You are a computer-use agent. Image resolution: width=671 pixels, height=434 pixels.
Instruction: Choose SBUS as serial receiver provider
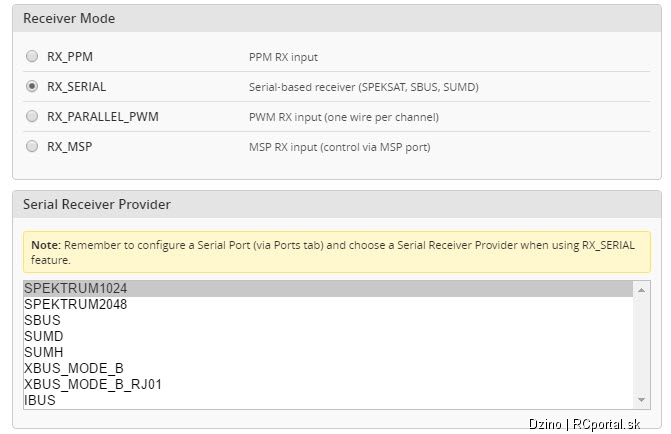coord(328,320)
